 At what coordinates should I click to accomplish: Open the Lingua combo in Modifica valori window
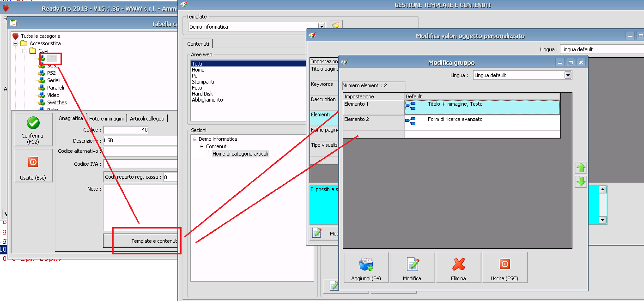coord(601,49)
